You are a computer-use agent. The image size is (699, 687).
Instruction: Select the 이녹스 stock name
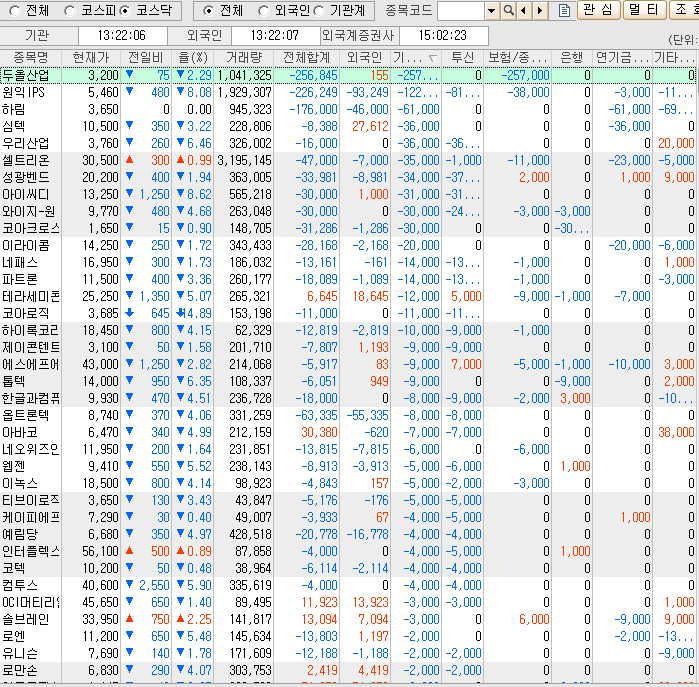point(20,483)
